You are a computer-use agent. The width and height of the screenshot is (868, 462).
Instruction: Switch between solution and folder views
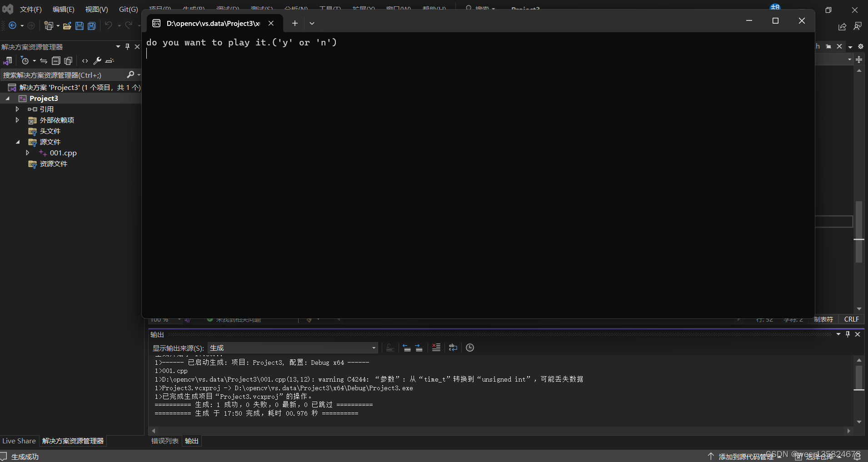click(x=8, y=61)
